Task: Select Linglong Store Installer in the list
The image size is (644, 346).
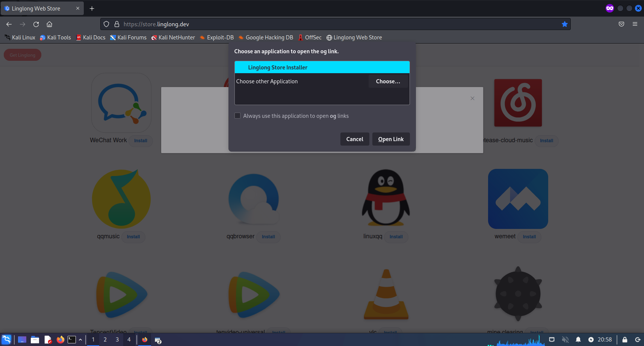Action: point(322,68)
